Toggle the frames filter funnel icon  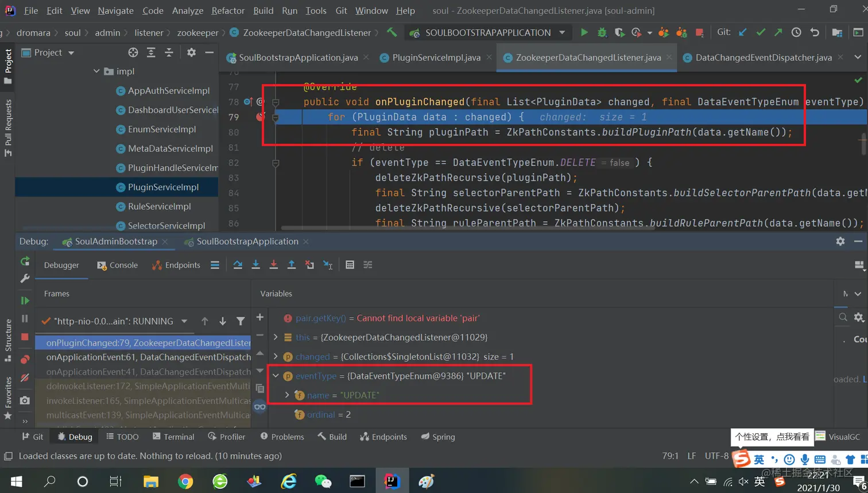pos(241,321)
